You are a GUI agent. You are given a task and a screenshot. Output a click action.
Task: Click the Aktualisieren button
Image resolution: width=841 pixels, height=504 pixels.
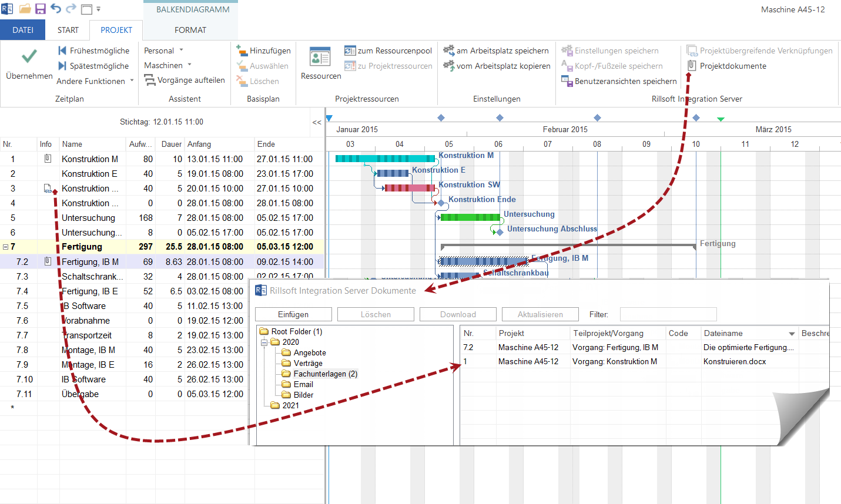540,314
